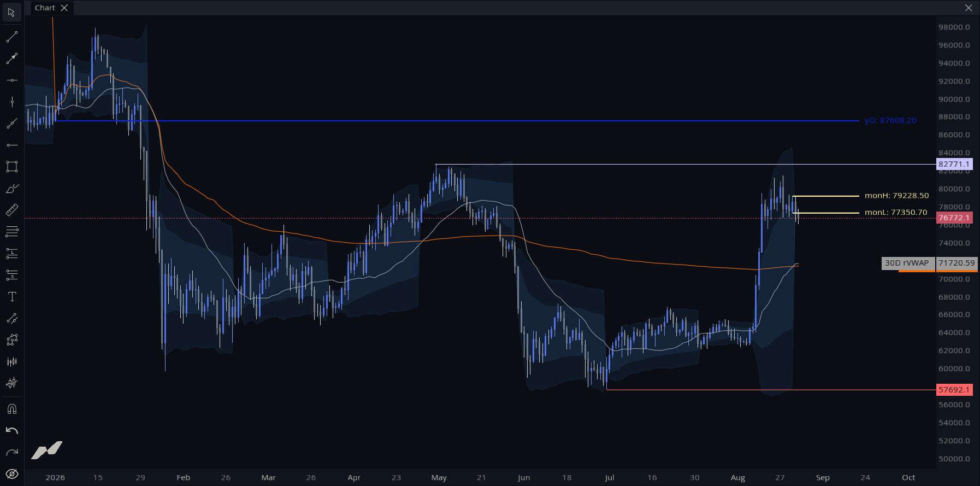This screenshot has height=486, width=980.
Task: Click the May label on time axis
Action: pos(439,478)
